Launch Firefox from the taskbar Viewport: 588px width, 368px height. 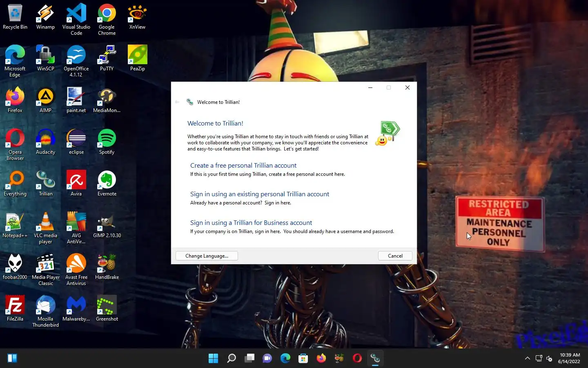pyautogui.click(x=321, y=358)
